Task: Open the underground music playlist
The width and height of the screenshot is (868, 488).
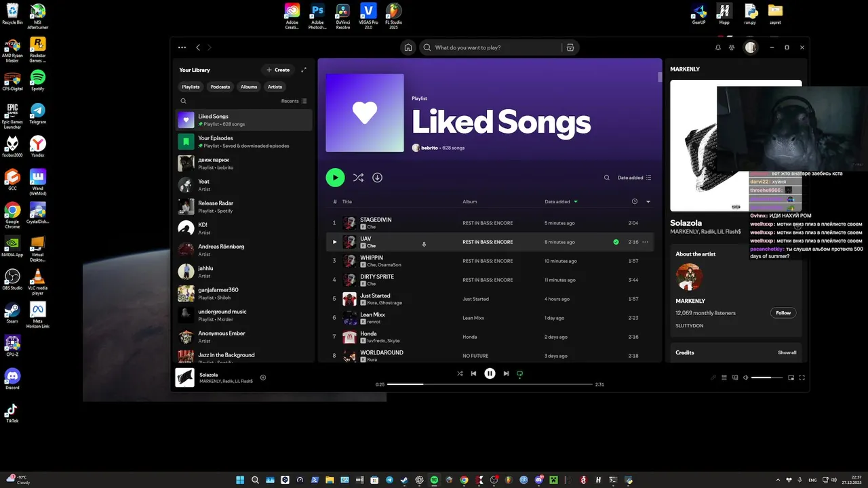Action: (x=244, y=315)
